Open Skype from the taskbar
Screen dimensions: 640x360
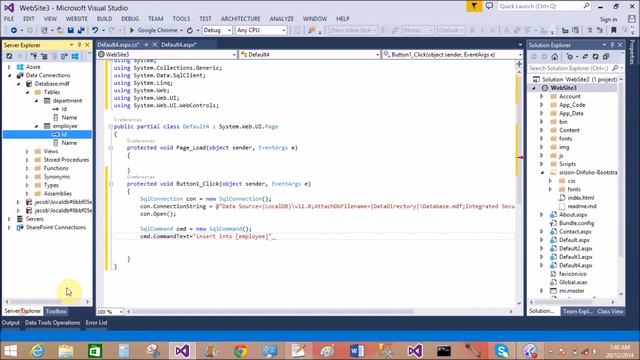[x=502, y=351]
